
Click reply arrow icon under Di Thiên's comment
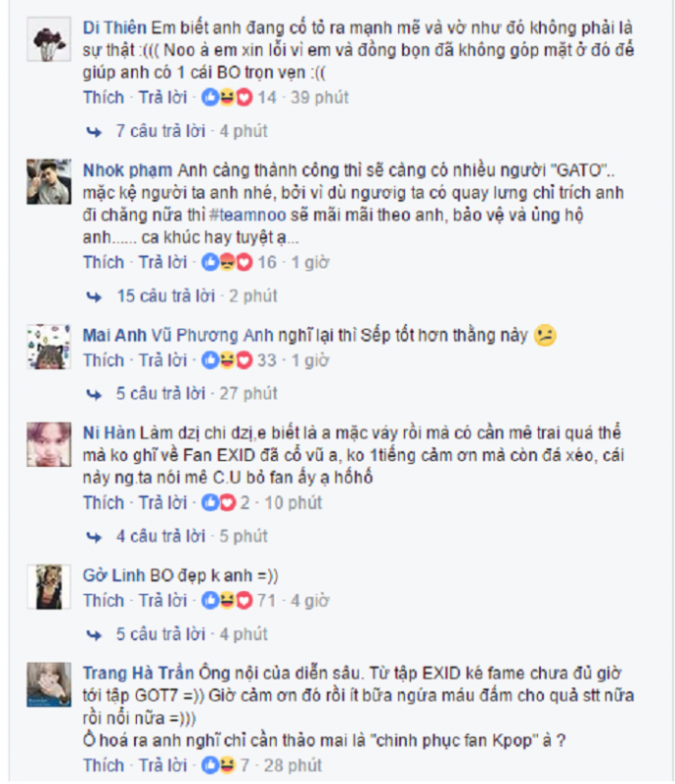[x=94, y=132]
